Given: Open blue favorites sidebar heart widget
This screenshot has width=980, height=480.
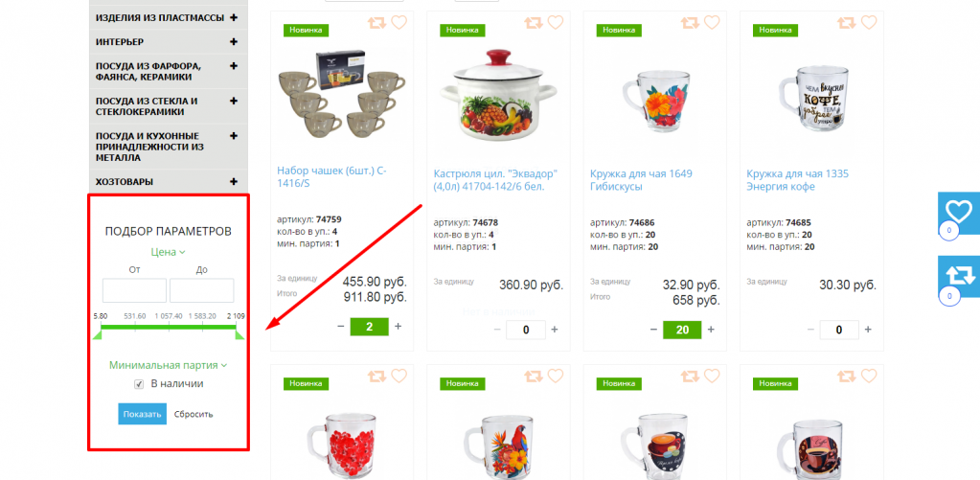Looking at the screenshot, I should point(959,213).
